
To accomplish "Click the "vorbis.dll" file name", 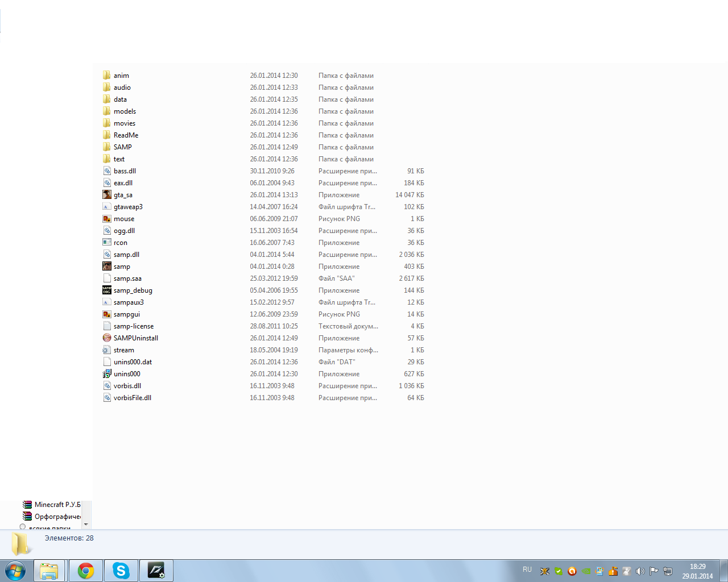I will [127, 386].
